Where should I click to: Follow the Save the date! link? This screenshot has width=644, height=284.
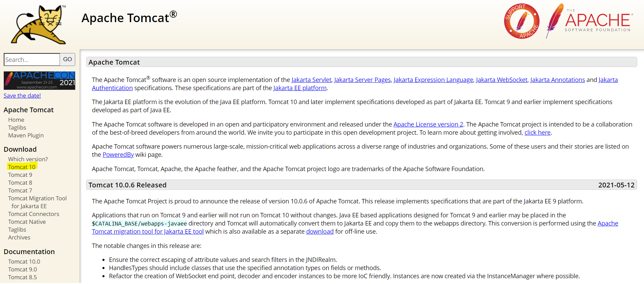coord(22,96)
